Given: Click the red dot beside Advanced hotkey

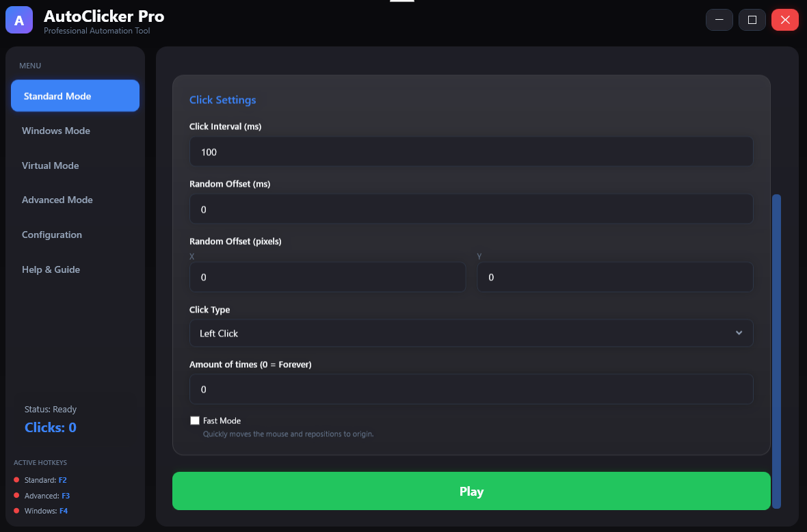Looking at the screenshot, I should point(16,496).
